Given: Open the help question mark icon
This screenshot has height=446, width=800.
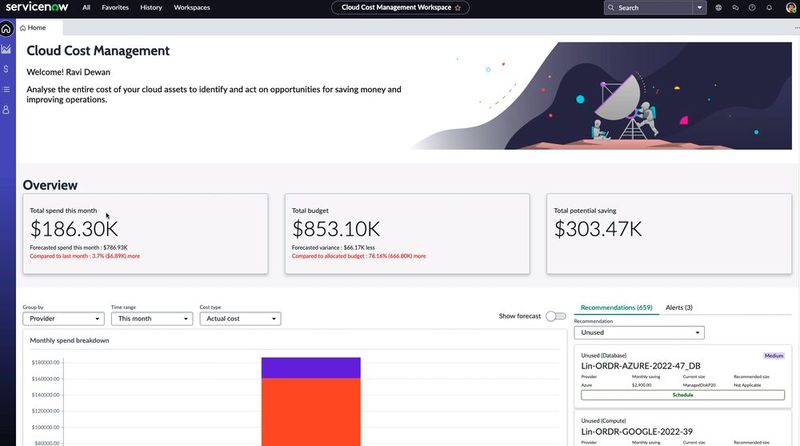Looking at the screenshot, I should click(x=752, y=8).
